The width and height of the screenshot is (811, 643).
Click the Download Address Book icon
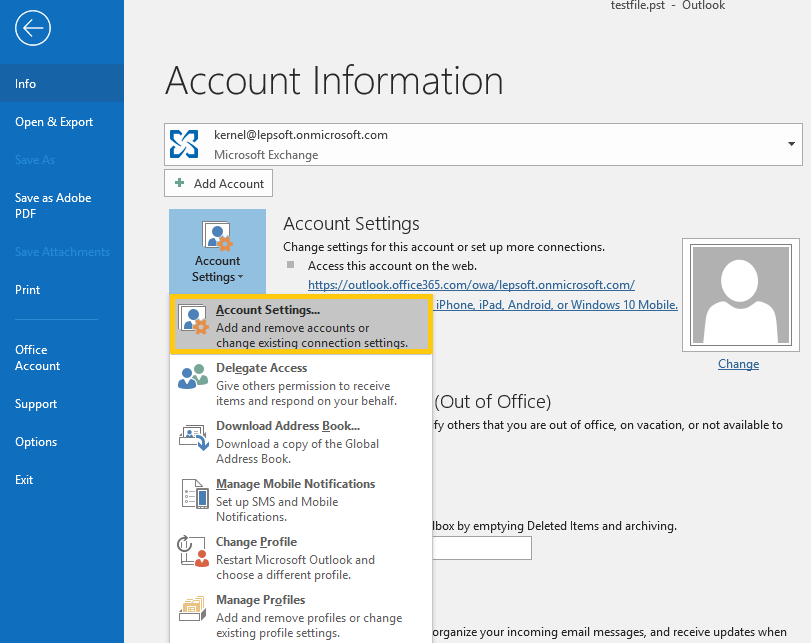click(x=194, y=436)
